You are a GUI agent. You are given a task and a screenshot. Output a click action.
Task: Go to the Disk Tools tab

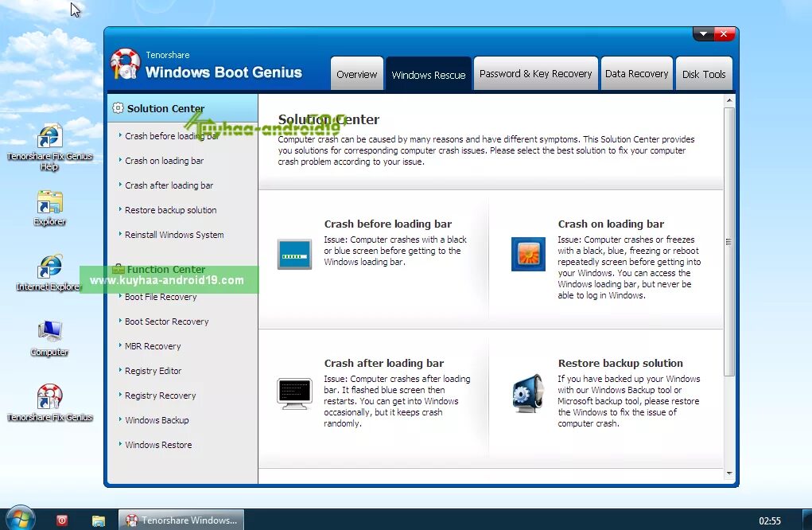(704, 73)
